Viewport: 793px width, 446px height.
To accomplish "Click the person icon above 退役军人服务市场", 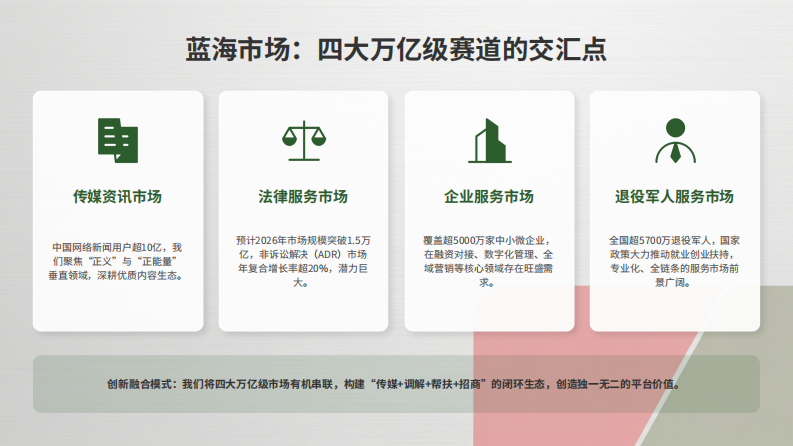I will click(x=675, y=141).
